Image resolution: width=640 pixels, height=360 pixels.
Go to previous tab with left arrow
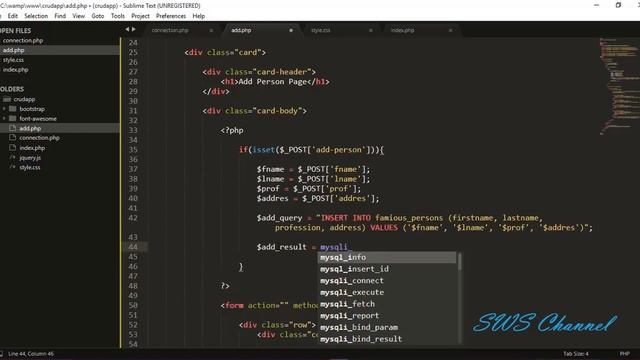pyautogui.click(x=127, y=29)
